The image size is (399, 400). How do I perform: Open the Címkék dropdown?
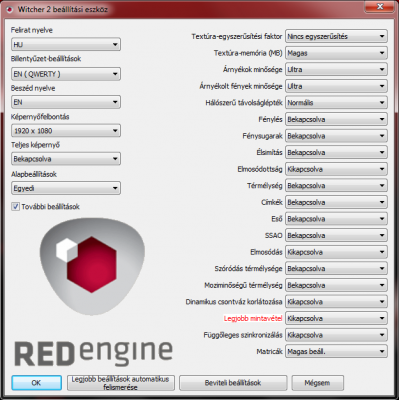click(336, 202)
